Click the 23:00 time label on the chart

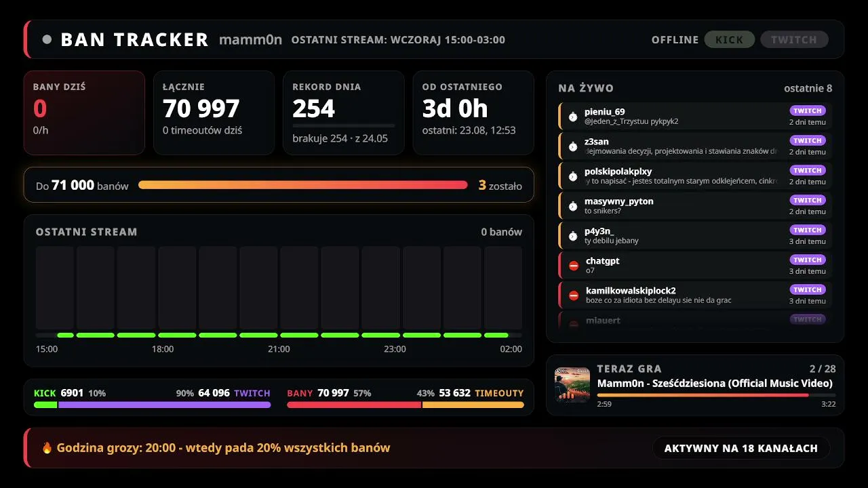[x=395, y=349]
